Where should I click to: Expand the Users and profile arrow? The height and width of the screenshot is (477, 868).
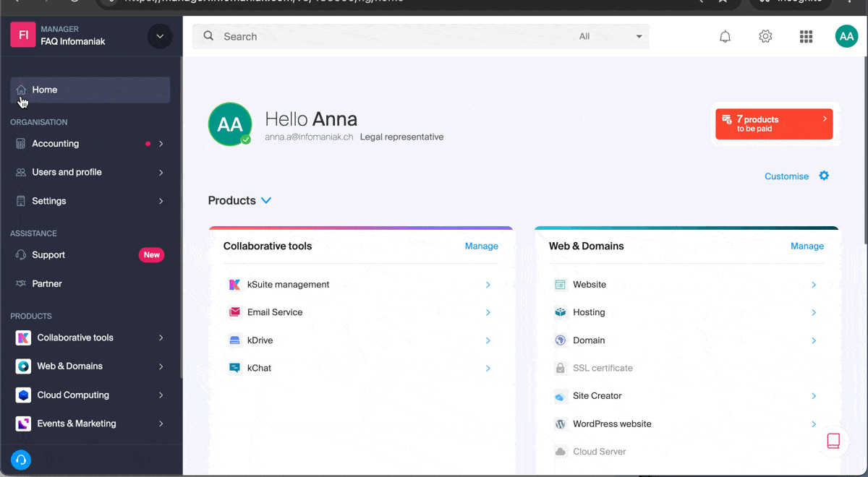point(161,173)
